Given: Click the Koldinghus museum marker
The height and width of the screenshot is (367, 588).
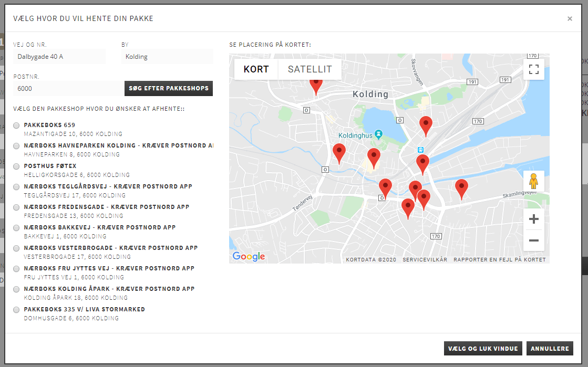Looking at the screenshot, I should click(x=379, y=133).
